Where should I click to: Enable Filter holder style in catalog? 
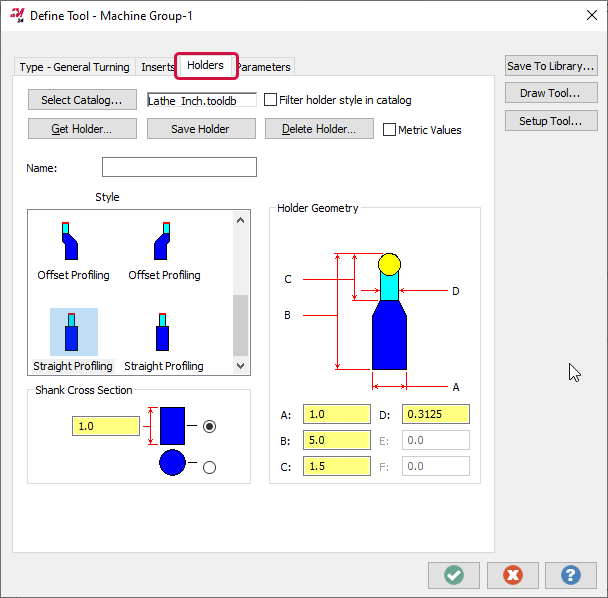pyautogui.click(x=270, y=100)
